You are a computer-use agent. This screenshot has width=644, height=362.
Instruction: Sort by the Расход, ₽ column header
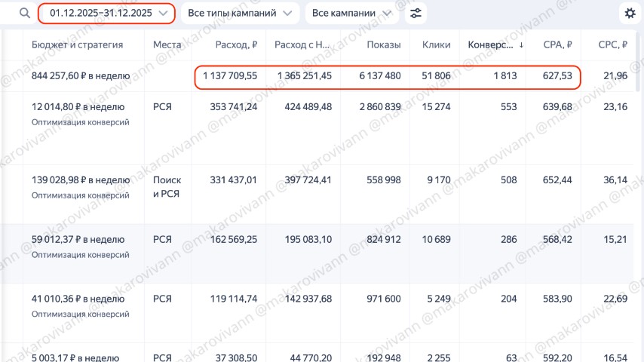[235, 45]
